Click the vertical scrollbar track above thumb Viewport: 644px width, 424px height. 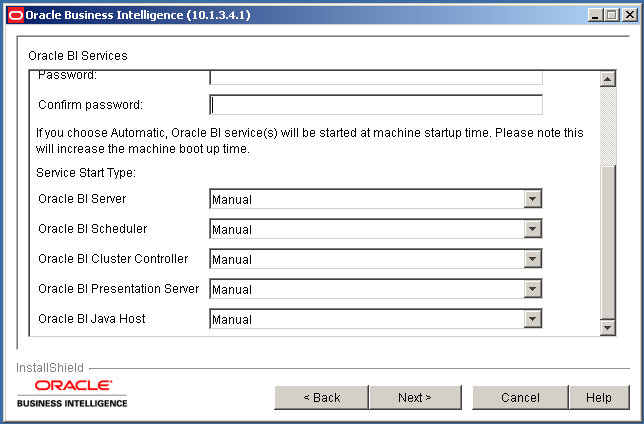(x=607, y=125)
